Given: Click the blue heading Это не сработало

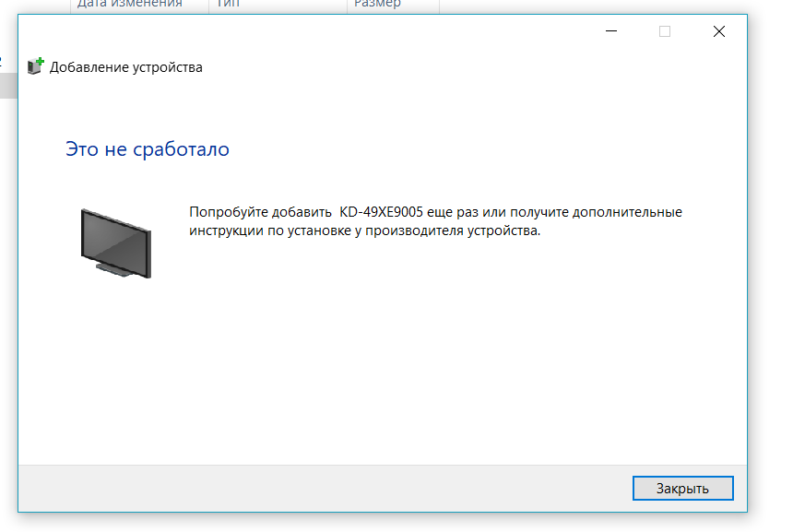Looking at the screenshot, I should (148, 148).
